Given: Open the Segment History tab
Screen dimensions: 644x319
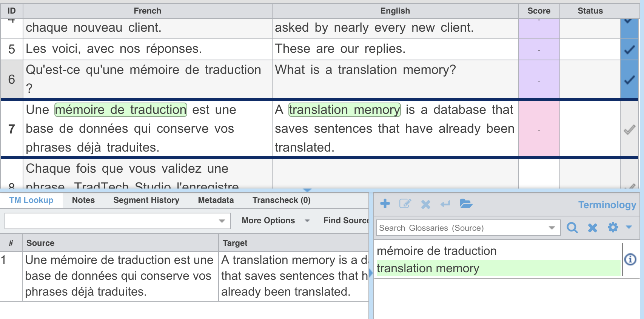Looking at the screenshot, I should pyautogui.click(x=146, y=200).
